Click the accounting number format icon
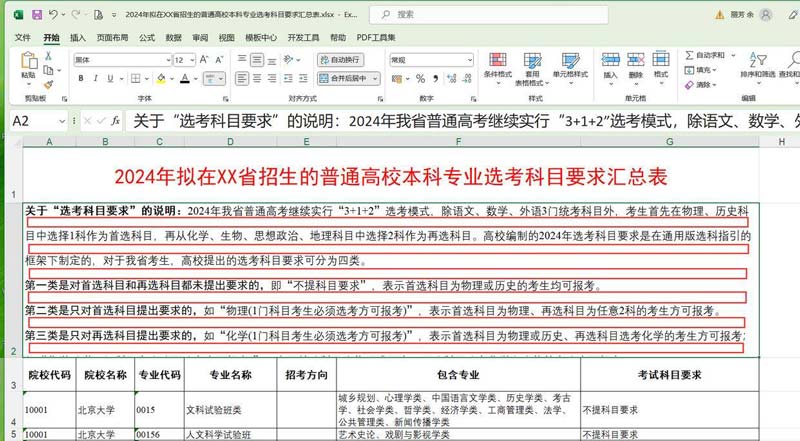The height and width of the screenshot is (441, 800). (397, 79)
